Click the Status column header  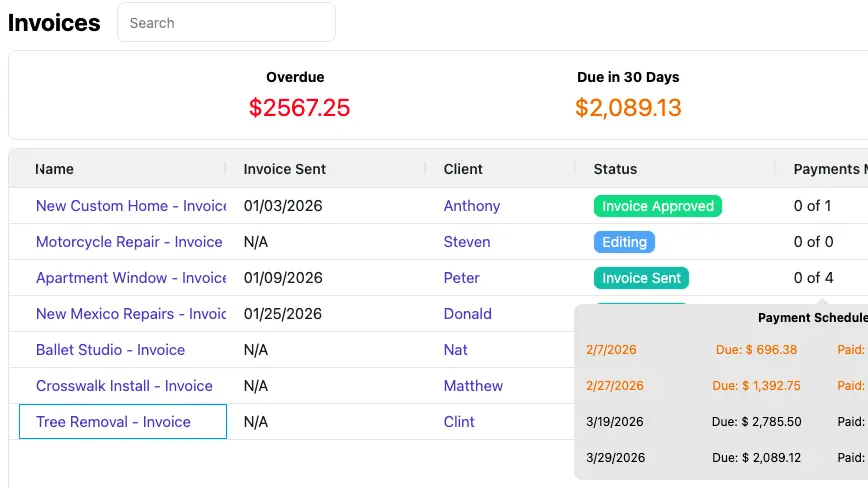(x=615, y=169)
